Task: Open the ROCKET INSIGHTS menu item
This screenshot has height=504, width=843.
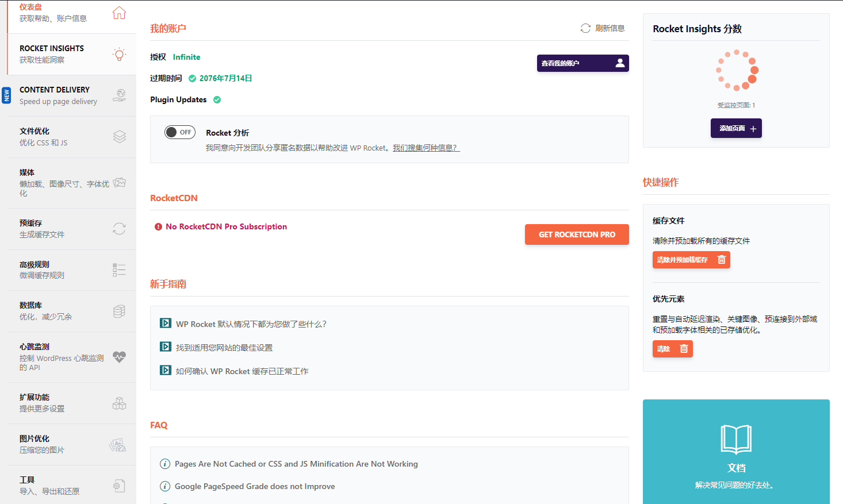Action: coord(72,54)
